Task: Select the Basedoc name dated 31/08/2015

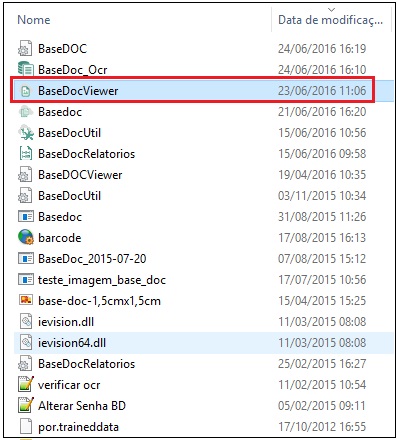Action: coord(60,217)
